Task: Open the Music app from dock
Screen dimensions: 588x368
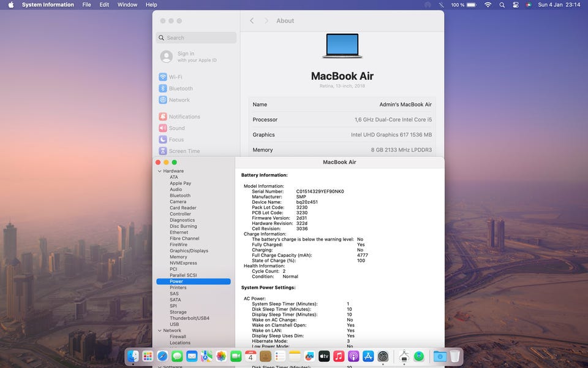Action: [x=339, y=356]
